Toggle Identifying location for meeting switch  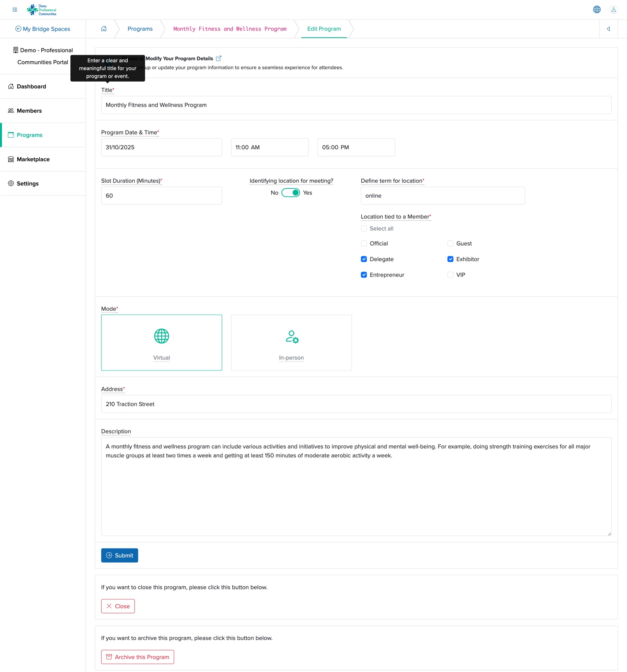[291, 193]
